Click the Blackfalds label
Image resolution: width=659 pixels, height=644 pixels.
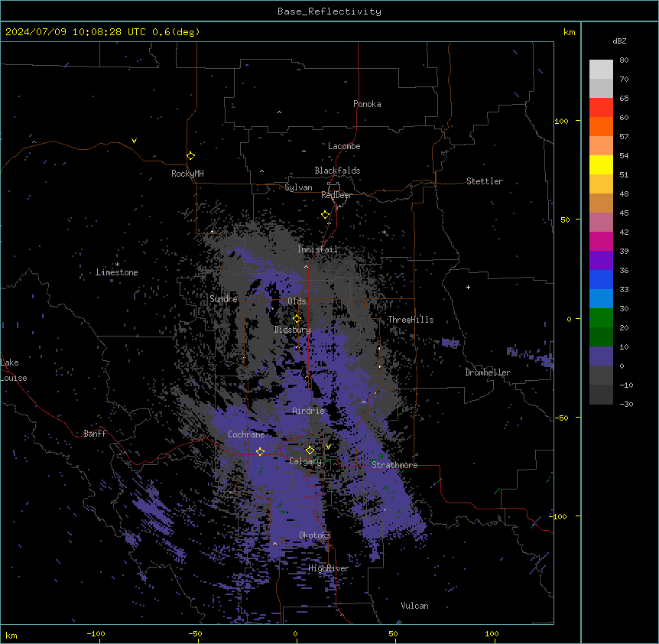pyautogui.click(x=337, y=171)
